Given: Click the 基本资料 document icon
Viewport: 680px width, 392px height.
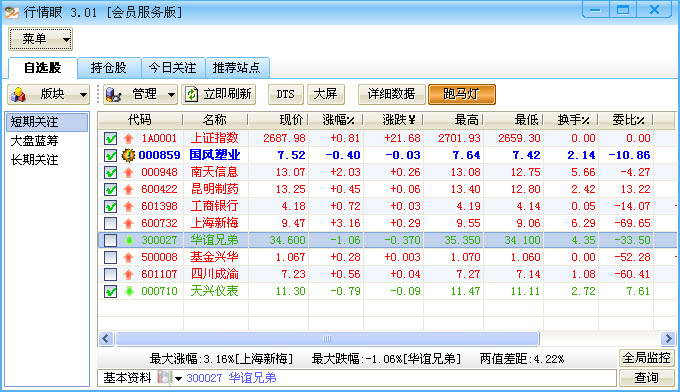Looking at the screenshot, I should point(164,377).
